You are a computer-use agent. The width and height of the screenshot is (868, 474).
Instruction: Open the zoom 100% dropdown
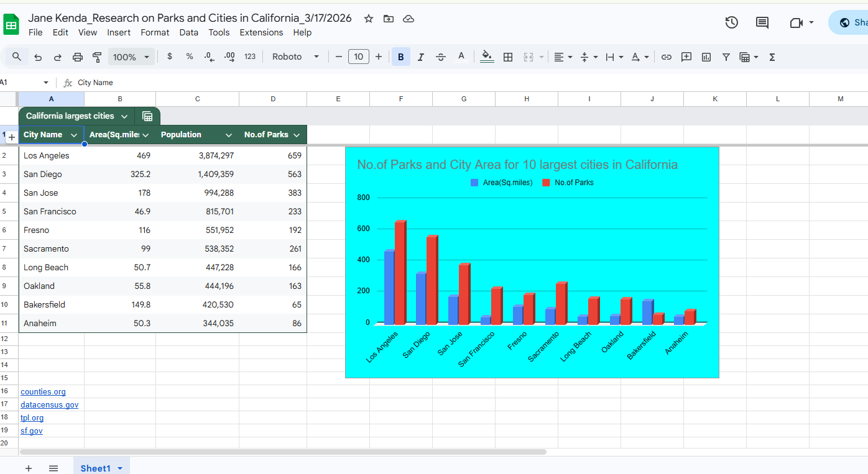(131, 57)
